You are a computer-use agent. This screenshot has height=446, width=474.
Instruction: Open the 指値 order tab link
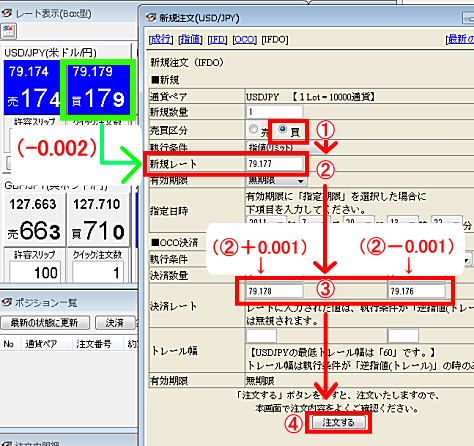[x=190, y=39]
